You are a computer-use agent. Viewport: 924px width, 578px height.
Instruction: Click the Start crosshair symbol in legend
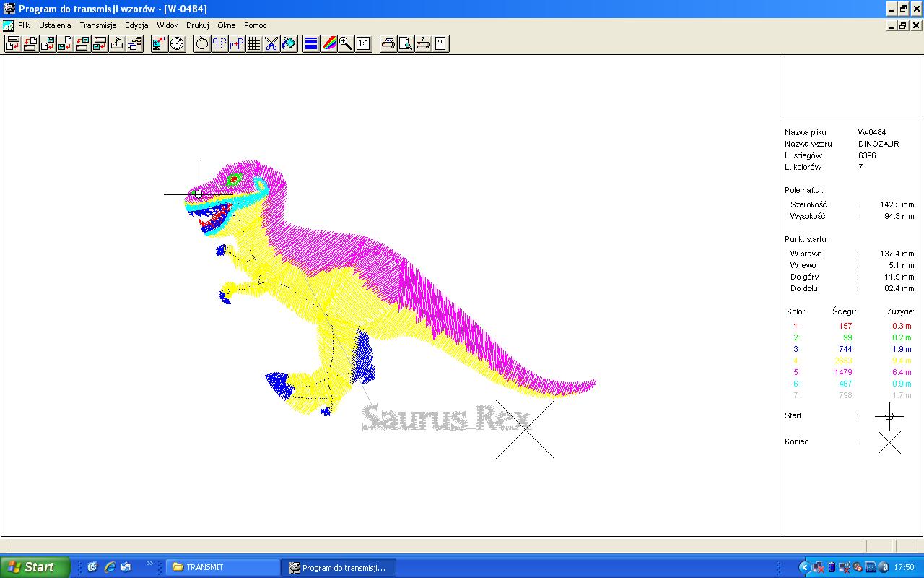point(889,416)
